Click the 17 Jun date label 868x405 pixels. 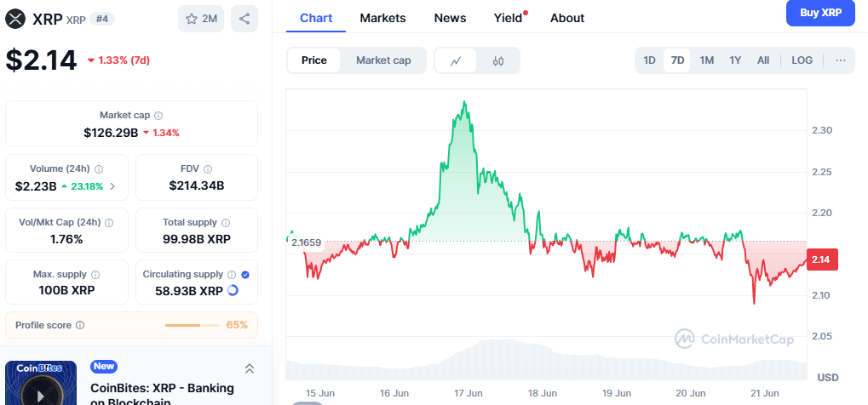(468, 393)
